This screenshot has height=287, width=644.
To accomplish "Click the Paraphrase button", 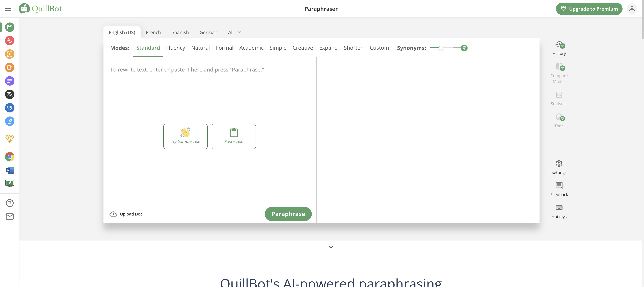I will point(288,214).
